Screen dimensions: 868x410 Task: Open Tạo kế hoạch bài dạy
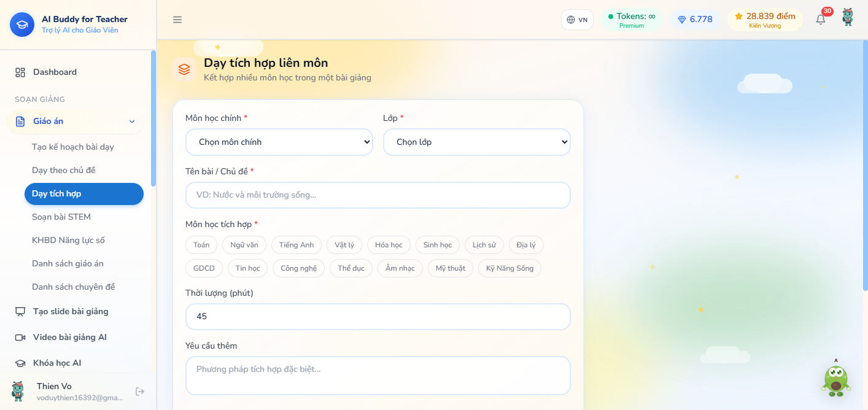(x=84, y=147)
